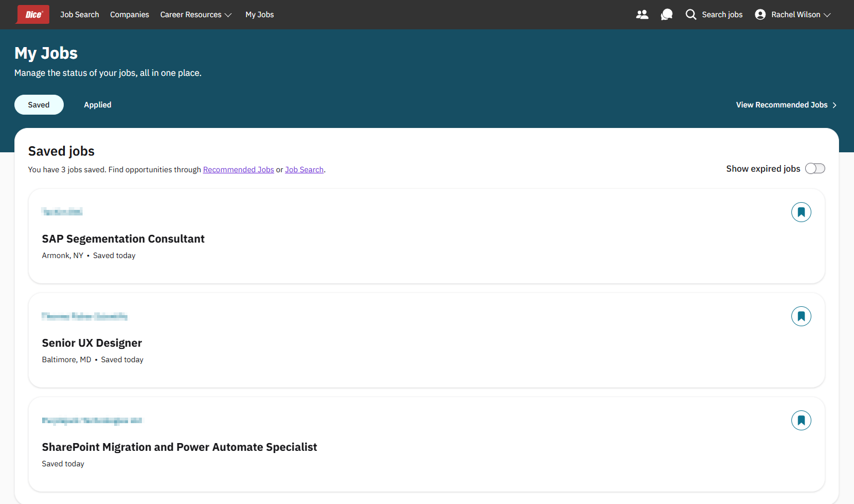Click the Dice logo
This screenshot has height=504, width=854.
(x=33, y=14)
